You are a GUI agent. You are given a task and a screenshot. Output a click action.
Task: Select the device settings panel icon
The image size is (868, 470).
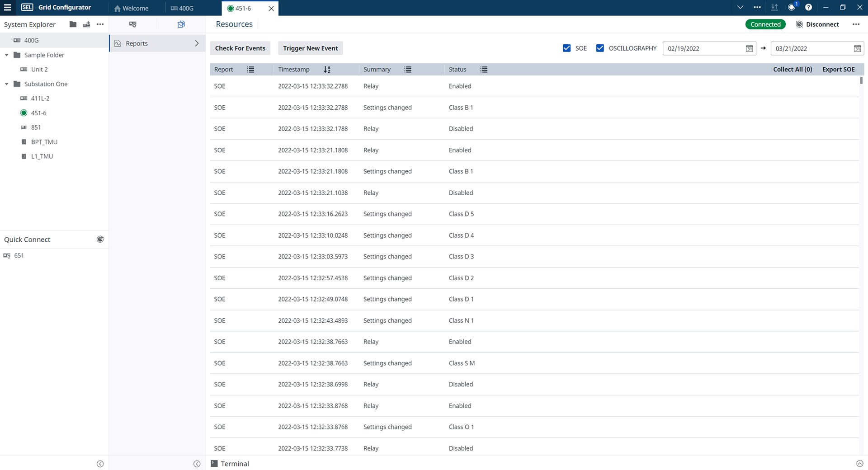pyautogui.click(x=133, y=24)
